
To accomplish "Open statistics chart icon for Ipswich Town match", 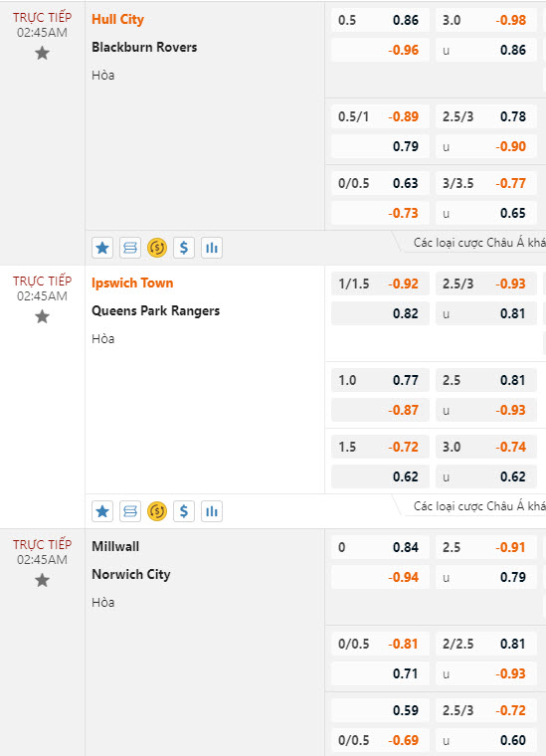I will [x=212, y=511].
